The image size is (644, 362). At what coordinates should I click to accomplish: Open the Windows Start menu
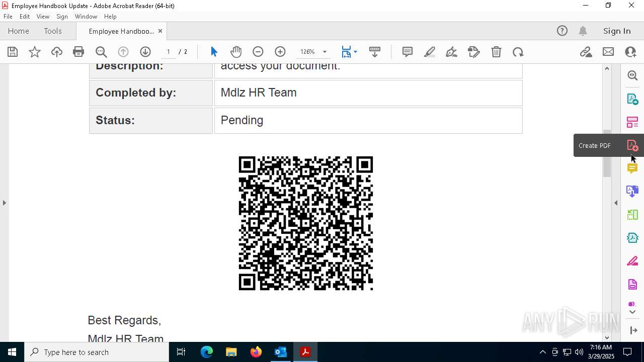12,352
